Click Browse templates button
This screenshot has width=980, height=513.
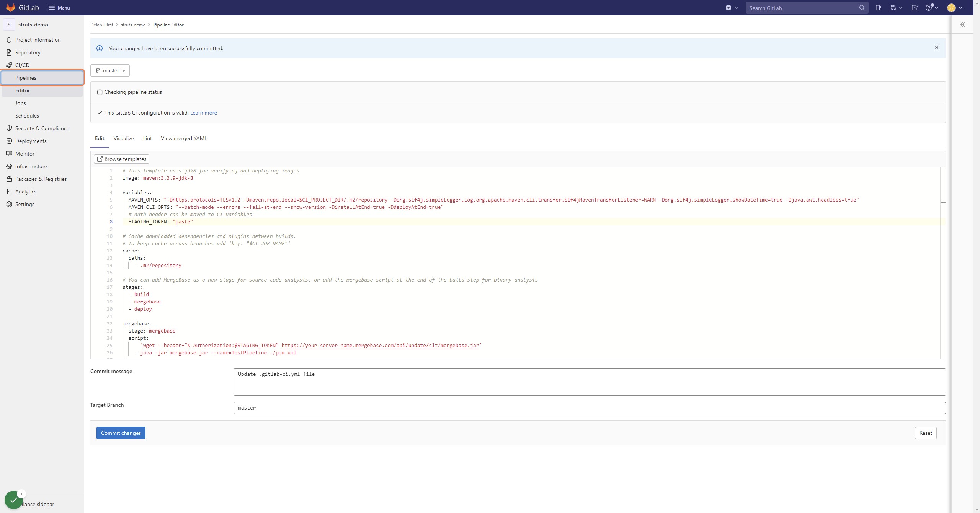coord(121,159)
